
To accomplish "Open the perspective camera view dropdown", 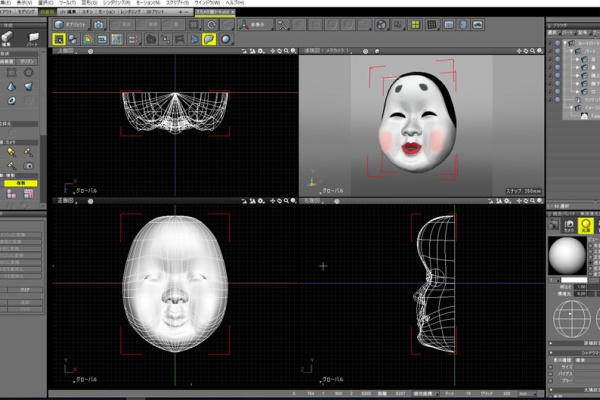I will [328, 51].
